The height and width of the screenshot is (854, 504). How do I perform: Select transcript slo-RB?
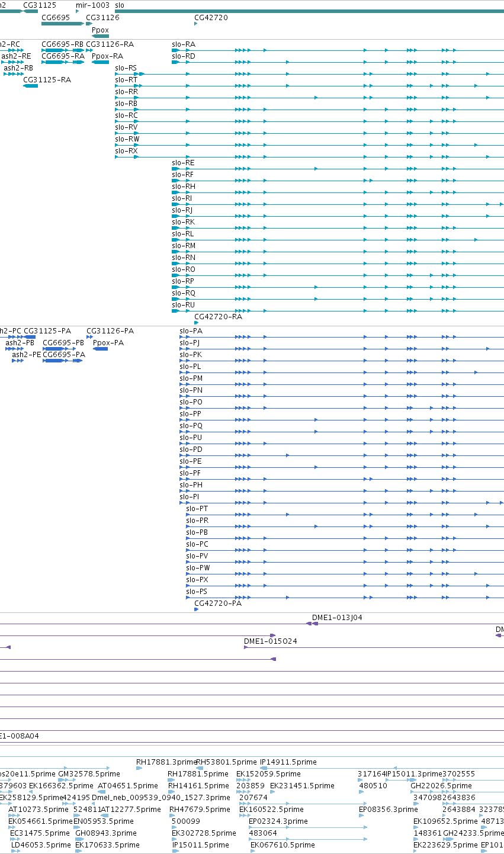pos(126,104)
